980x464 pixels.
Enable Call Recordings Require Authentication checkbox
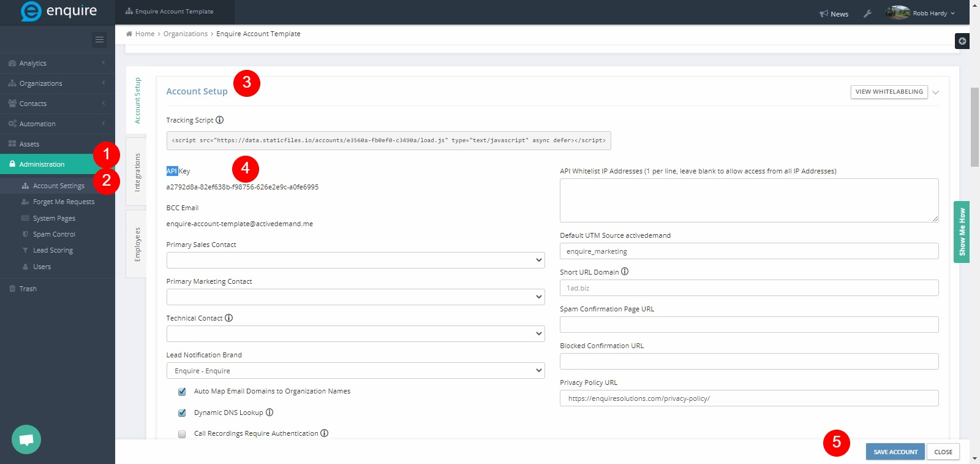[x=182, y=434]
